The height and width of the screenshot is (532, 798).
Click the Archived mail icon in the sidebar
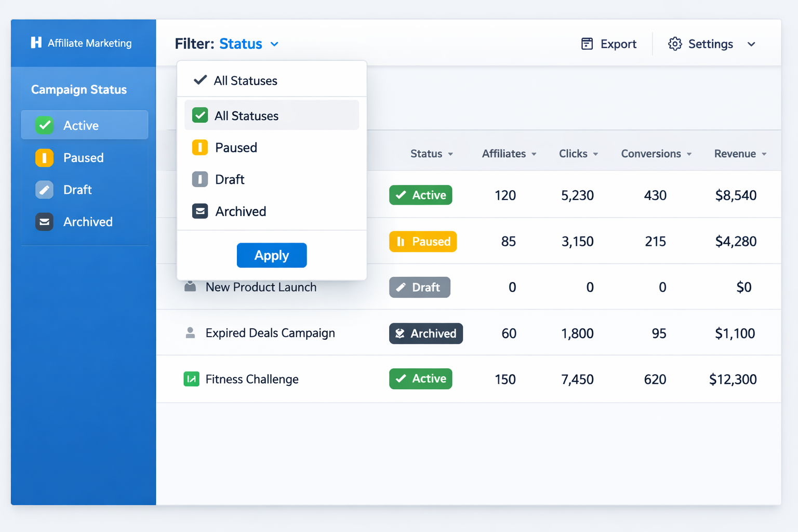(44, 222)
